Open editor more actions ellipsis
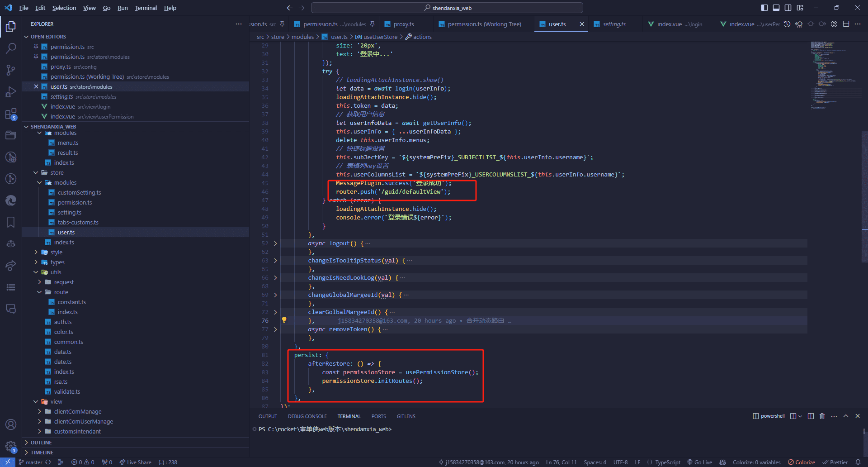868x467 pixels. pos(858,24)
